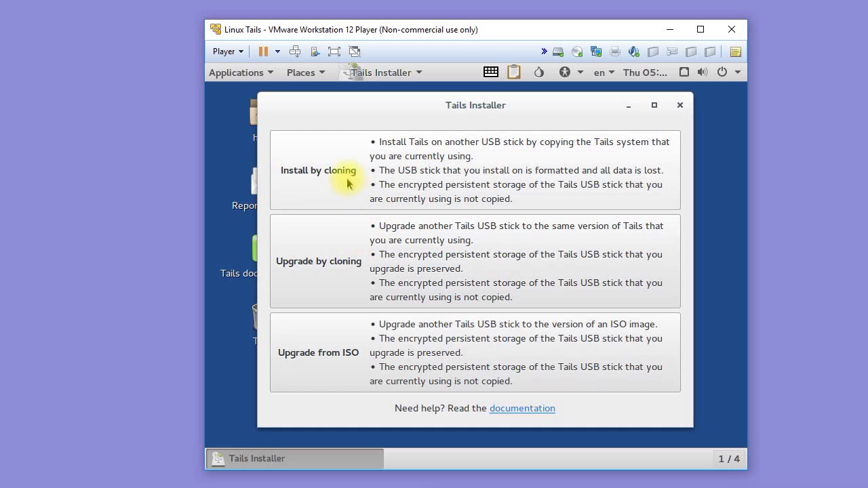The image size is (868, 488).
Task: Open the power options arrow beside pause
Action: [x=277, y=52]
